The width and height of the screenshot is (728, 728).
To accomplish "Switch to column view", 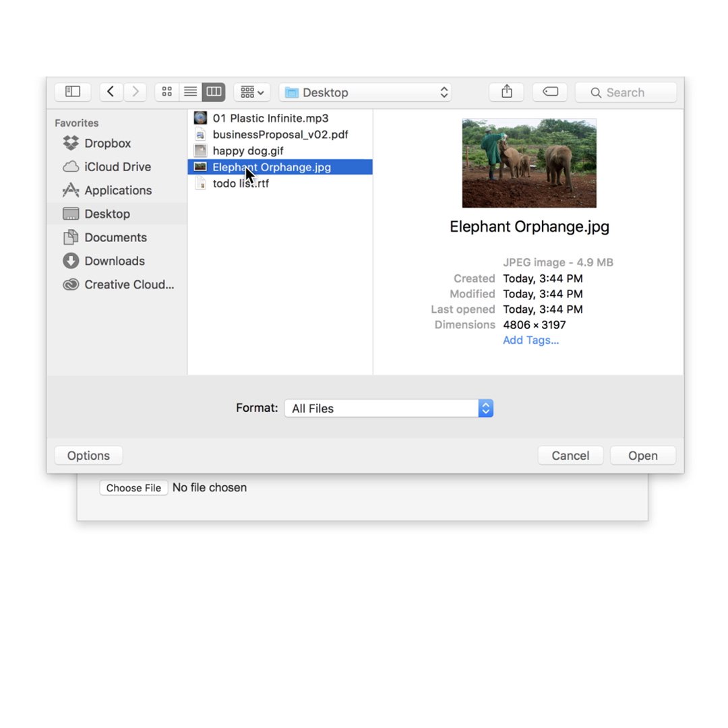I will 214,92.
